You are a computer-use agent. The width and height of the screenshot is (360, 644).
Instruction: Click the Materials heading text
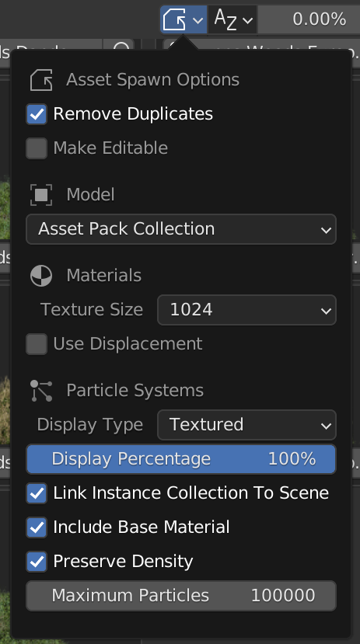coord(104,276)
